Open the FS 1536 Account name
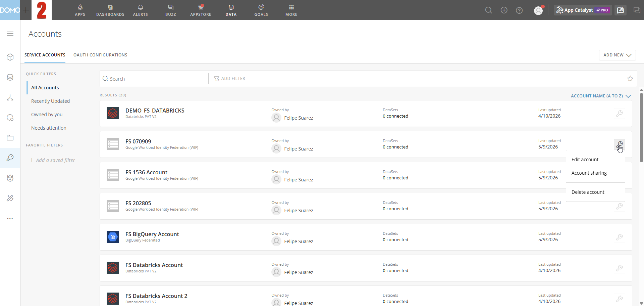The image size is (644, 306). click(x=146, y=172)
